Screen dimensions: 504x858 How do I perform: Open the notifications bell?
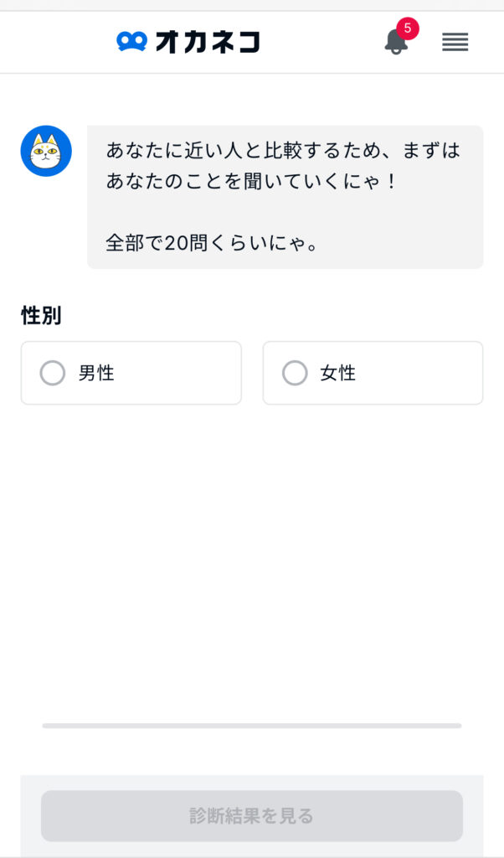[x=395, y=43]
